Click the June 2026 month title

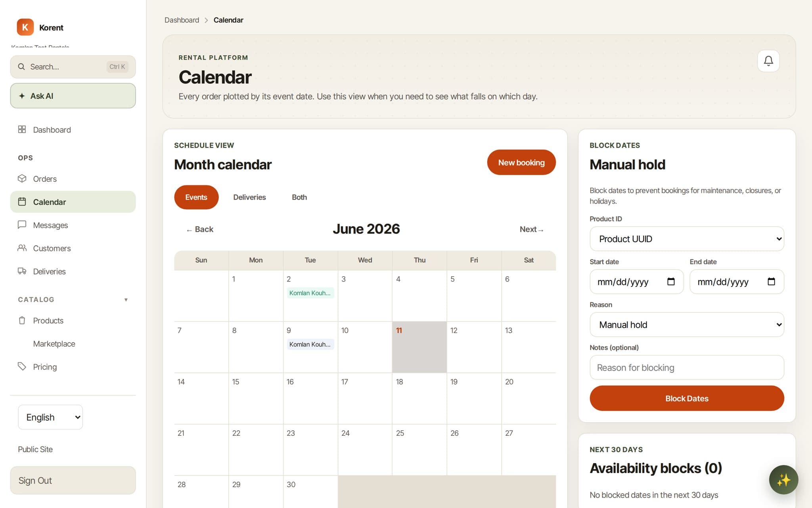(366, 229)
